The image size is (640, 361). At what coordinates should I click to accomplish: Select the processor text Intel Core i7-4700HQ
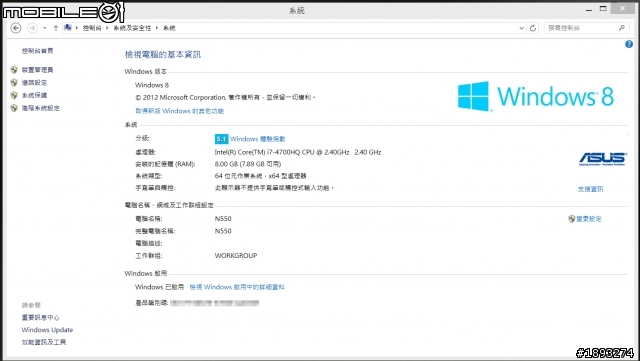[298, 152]
